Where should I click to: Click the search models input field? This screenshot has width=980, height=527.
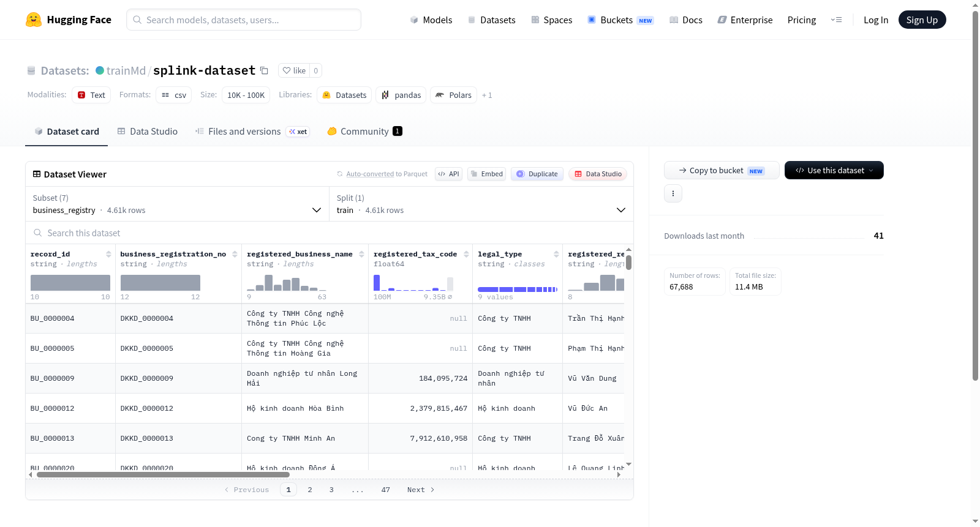coord(244,20)
